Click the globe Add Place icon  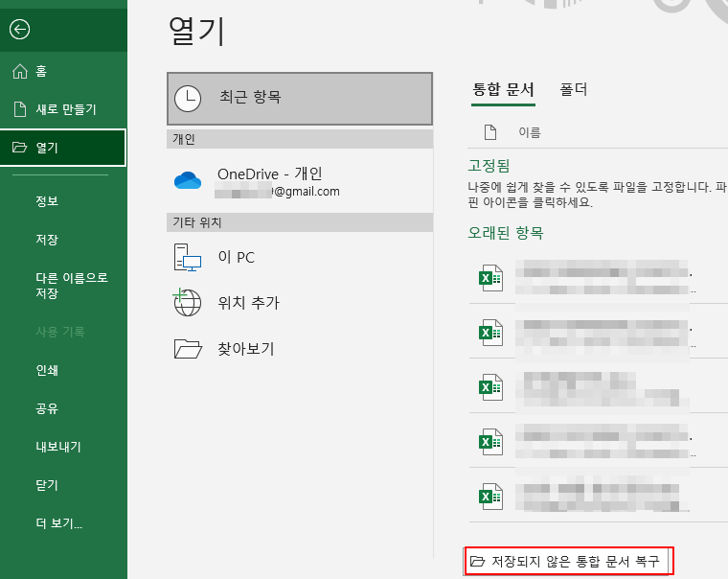pos(187,302)
